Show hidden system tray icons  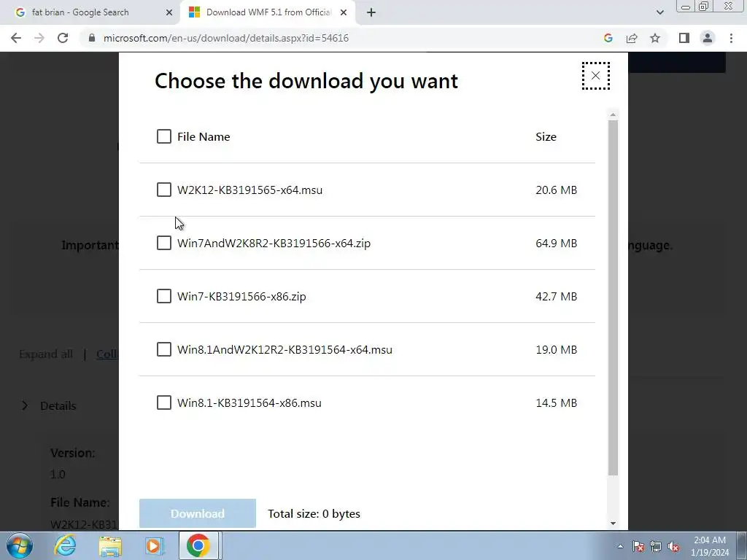[620, 546]
